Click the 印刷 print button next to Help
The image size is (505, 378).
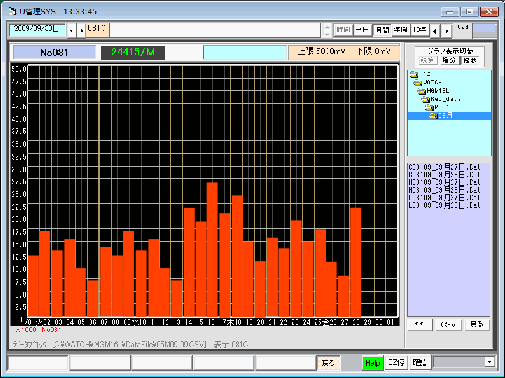[419, 362]
